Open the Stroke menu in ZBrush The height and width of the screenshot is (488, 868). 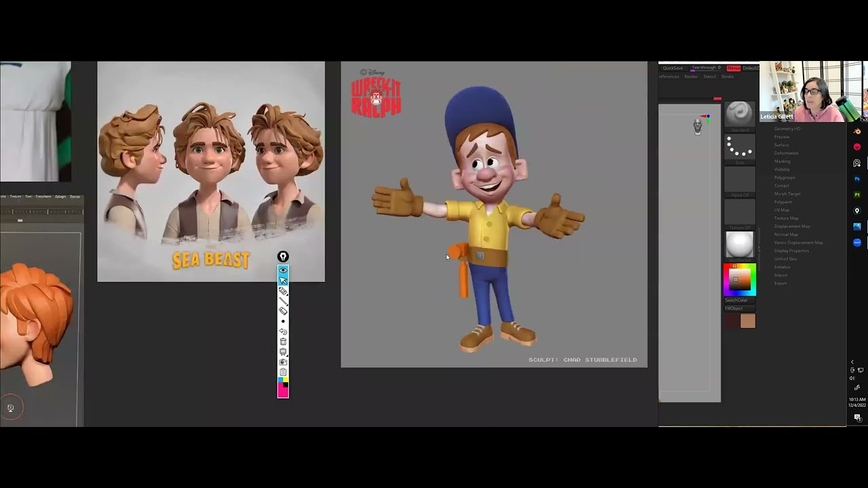[727, 77]
